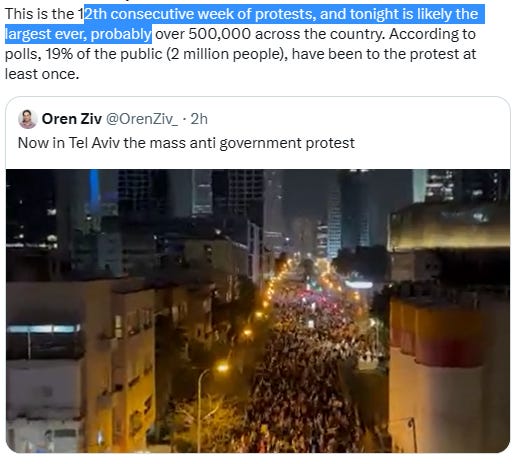
Task: Click the glowing street lamp in video
Action: pyautogui.click(x=222, y=368)
